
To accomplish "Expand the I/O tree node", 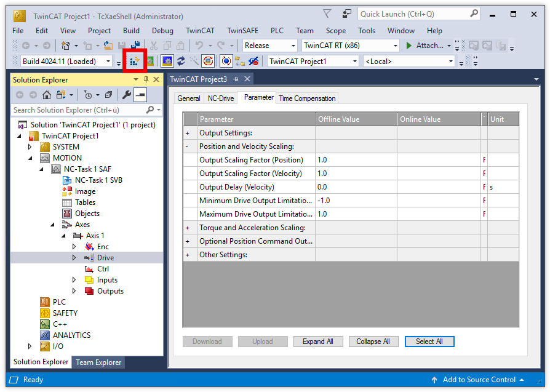I will click(x=30, y=346).
